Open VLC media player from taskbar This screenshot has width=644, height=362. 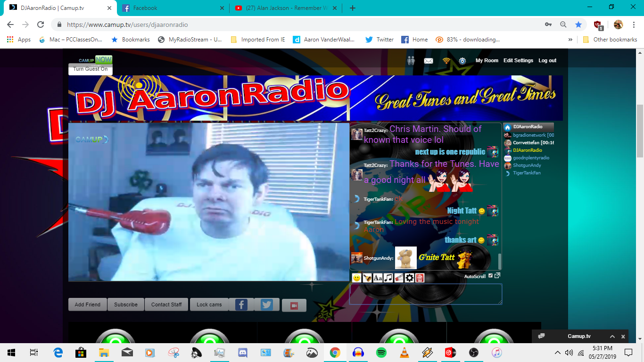[x=404, y=352]
